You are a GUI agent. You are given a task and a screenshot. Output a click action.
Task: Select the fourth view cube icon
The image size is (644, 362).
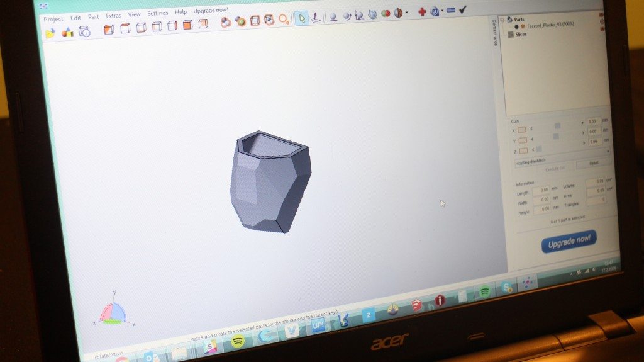pos(157,26)
